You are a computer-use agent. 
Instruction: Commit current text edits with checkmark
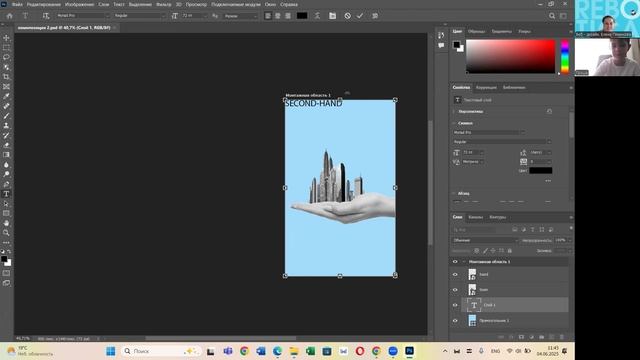click(360, 16)
